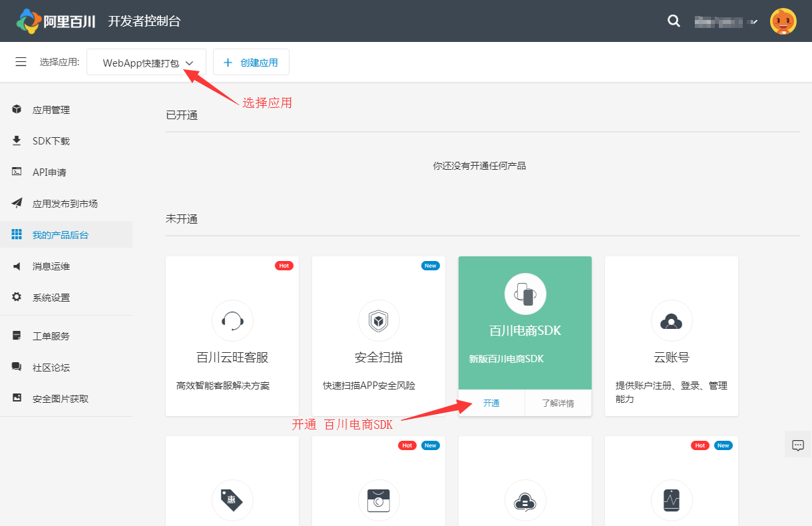Click 了解详情 on 百川电商SDK card
812x526 pixels.
[558, 403]
